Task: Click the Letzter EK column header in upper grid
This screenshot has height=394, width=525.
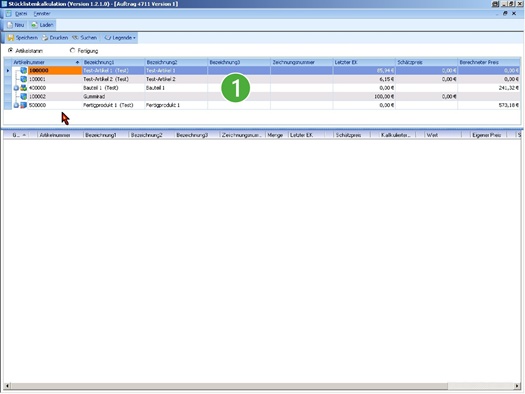Action: click(364, 63)
